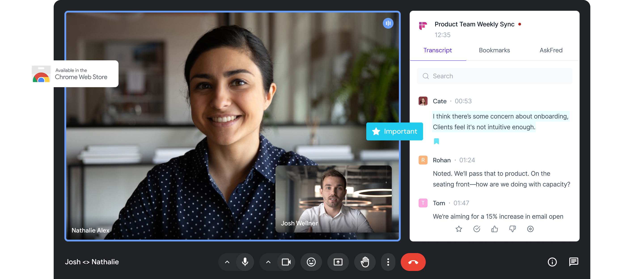Star Tom's transcript line as favorite

coord(459,229)
